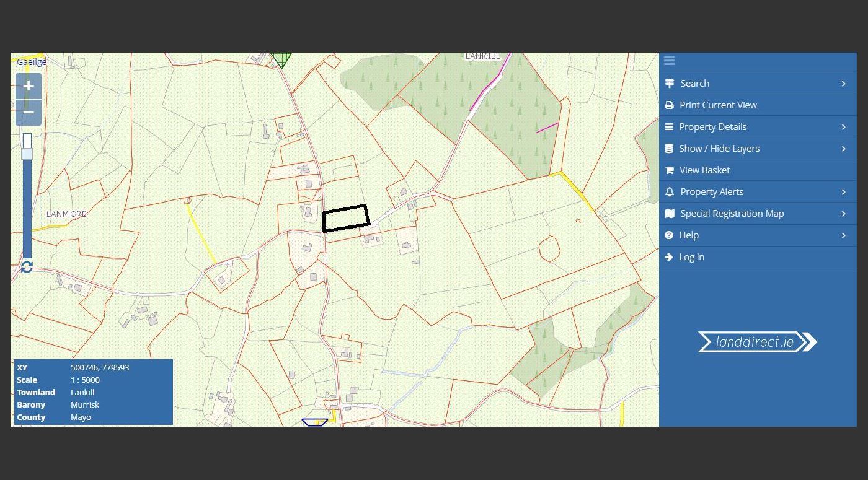Click the layers stack icon
The height and width of the screenshot is (480, 868).
coord(669,149)
